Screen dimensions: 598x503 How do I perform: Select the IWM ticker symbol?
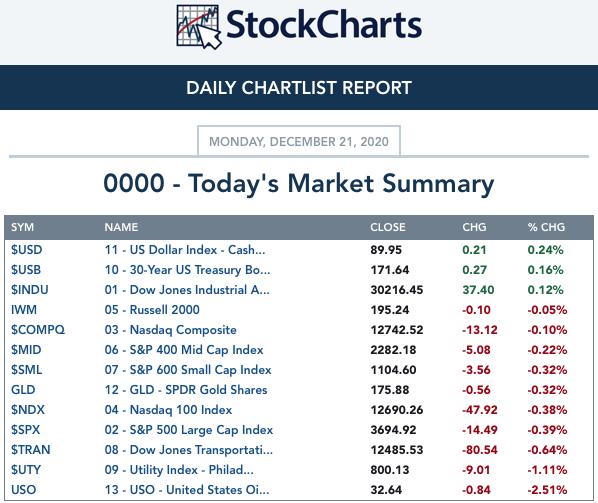point(24,310)
